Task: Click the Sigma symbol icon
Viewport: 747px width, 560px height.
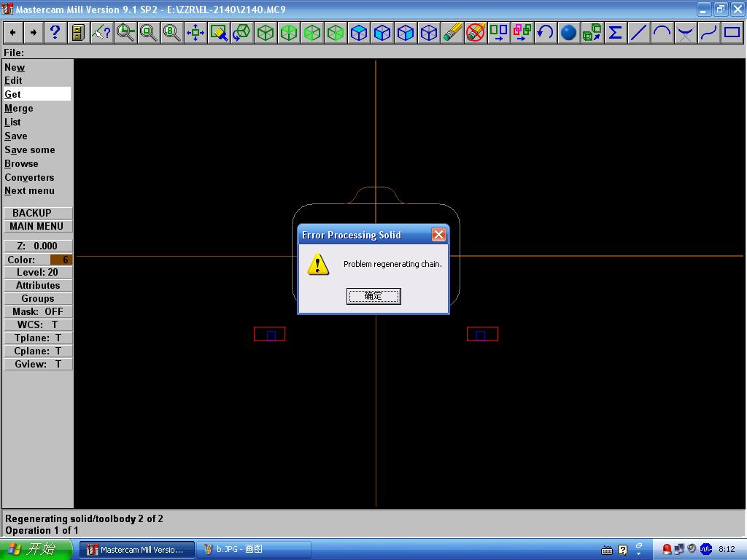Action: point(615,33)
